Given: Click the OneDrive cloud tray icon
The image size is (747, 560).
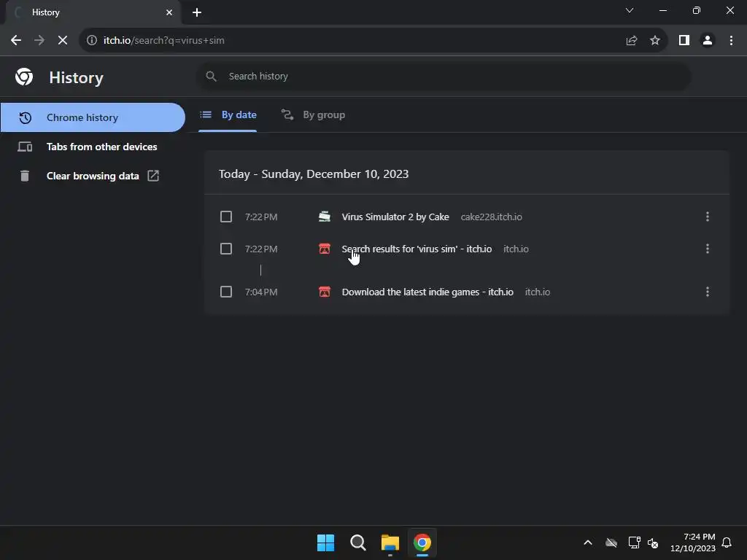Looking at the screenshot, I should (611, 542).
